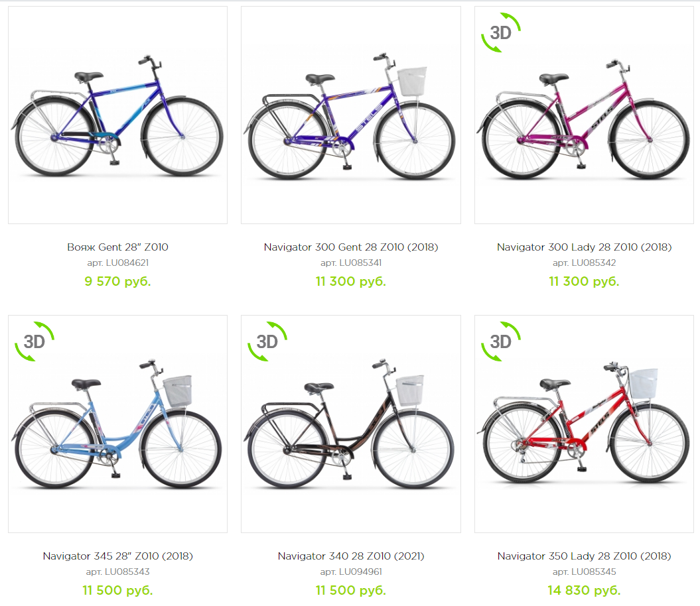Click the Navigator 300 Gent purple bike image
700x606 pixels.
(x=351, y=115)
